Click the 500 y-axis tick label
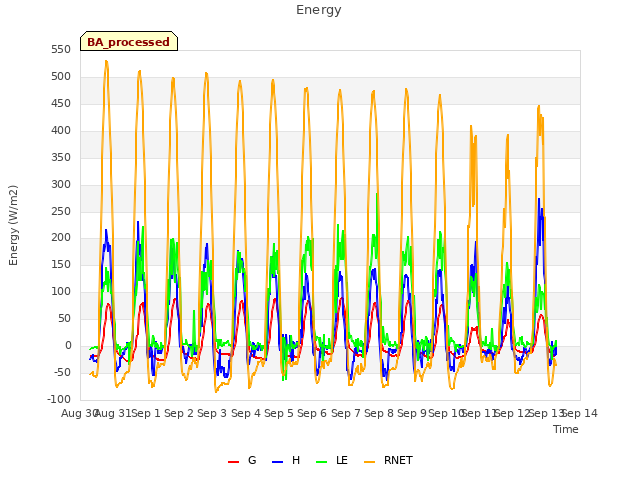The image size is (640, 480). point(61,76)
